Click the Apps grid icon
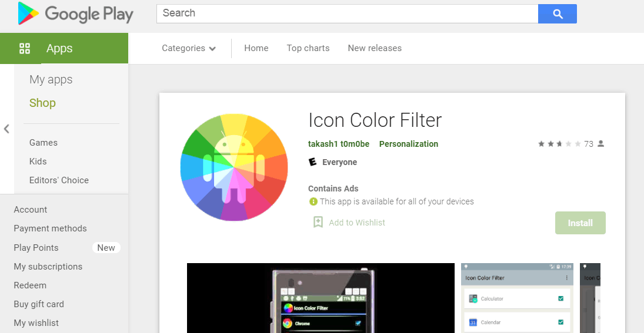Image resolution: width=644 pixels, height=333 pixels. [25, 48]
